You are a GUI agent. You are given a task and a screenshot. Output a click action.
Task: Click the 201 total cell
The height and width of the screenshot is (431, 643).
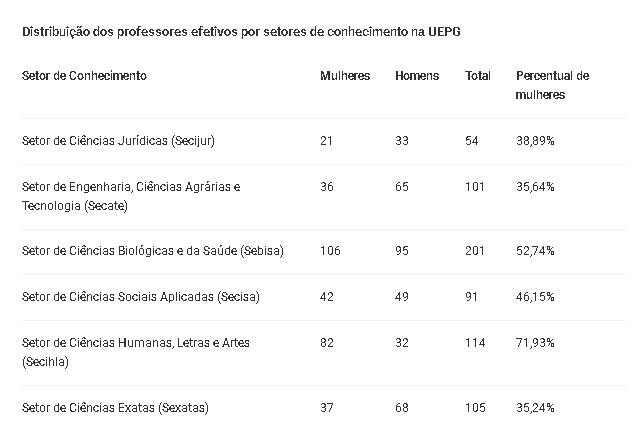474,251
